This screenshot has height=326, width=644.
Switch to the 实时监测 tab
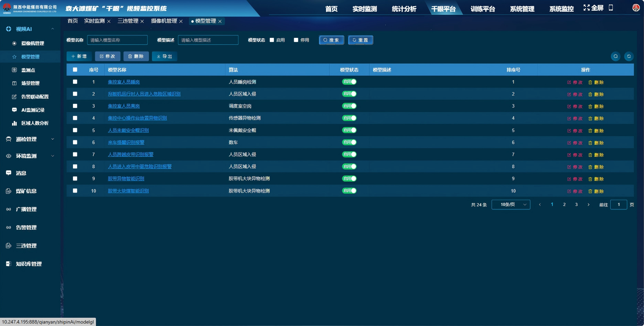(x=94, y=21)
